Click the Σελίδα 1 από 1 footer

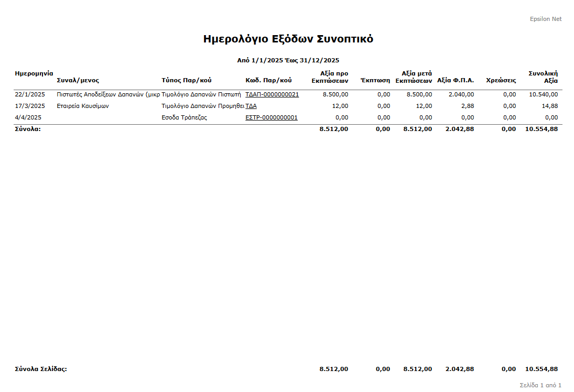tap(540, 385)
